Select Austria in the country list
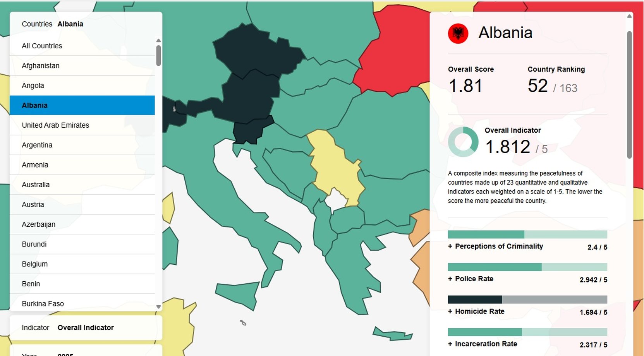 click(x=33, y=205)
